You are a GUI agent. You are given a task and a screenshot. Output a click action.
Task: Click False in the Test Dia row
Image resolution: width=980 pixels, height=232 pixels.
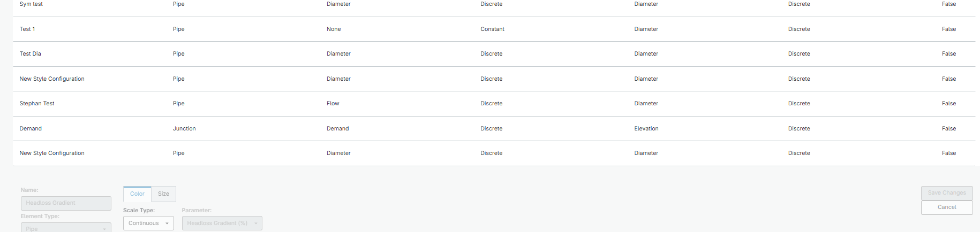[948, 54]
